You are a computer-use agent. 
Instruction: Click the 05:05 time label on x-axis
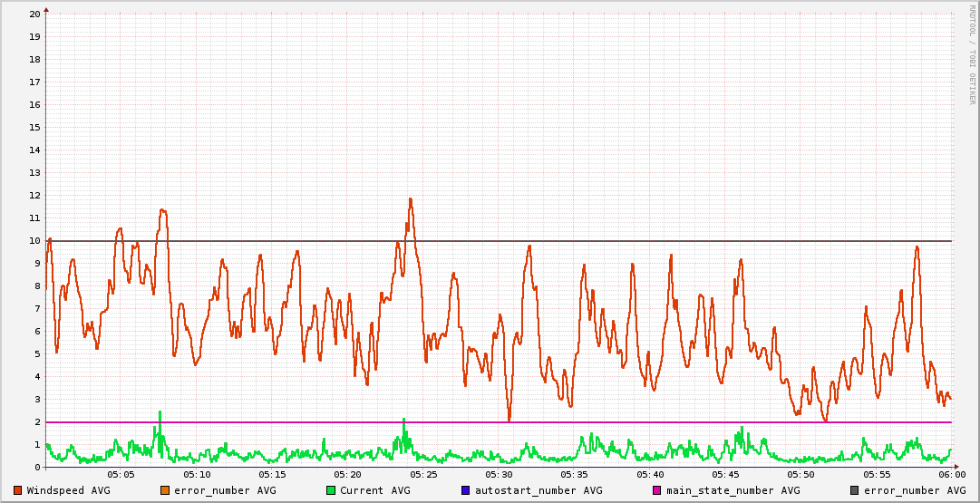click(121, 474)
